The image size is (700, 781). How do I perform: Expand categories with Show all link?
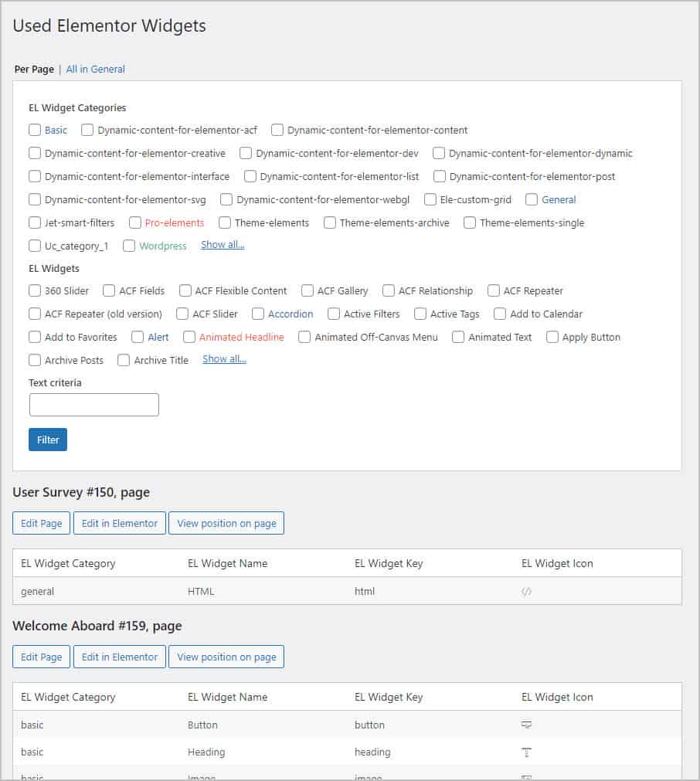tap(223, 245)
